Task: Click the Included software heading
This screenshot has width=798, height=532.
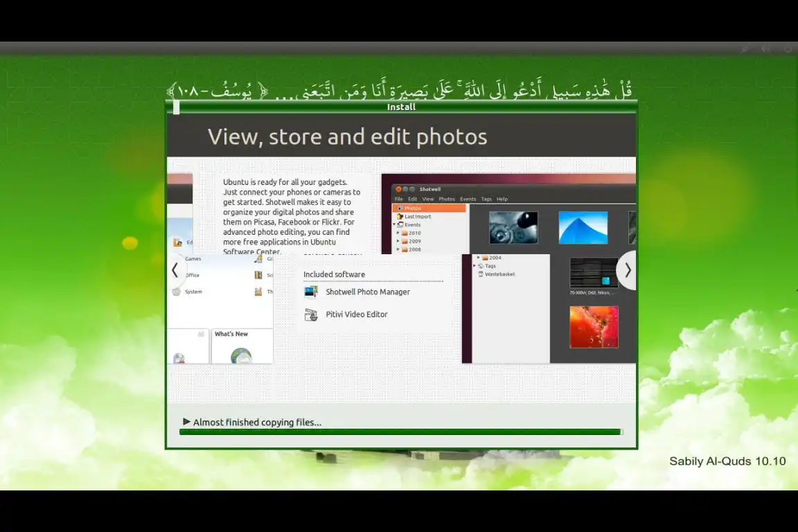Action: 334,274
